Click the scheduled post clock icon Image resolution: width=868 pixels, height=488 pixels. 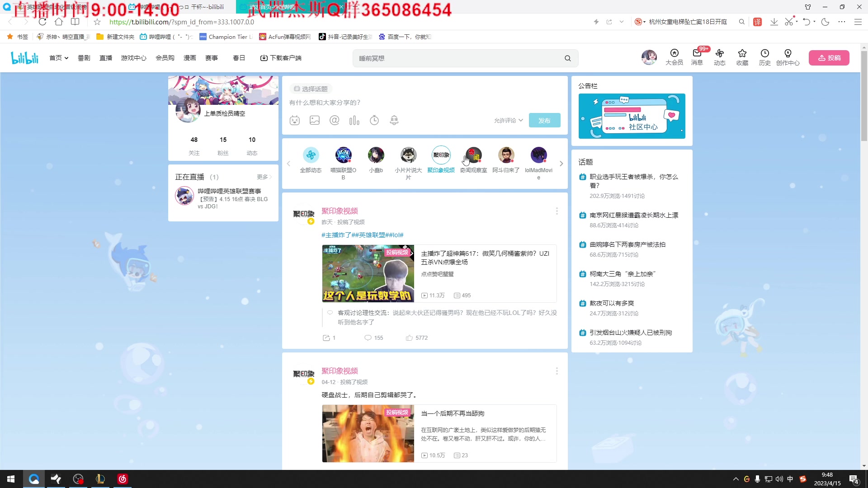[374, 120]
